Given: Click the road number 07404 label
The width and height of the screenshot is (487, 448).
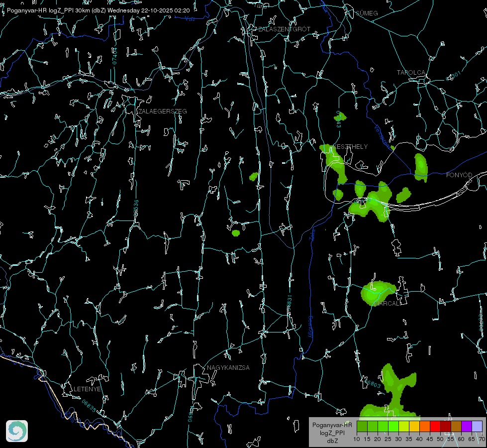Looking at the screenshot, I should 115,56.
